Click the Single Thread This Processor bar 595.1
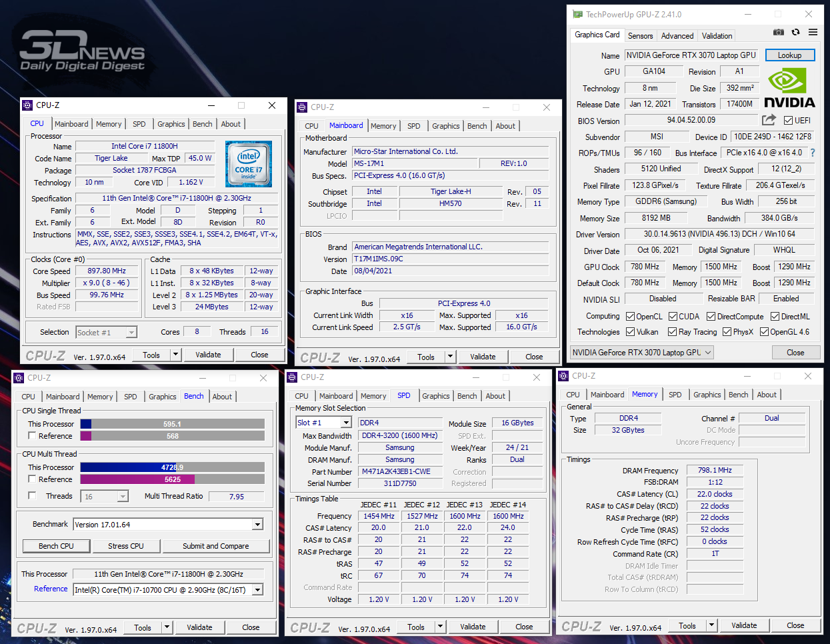This screenshot has height=644, width=830. click(x=172, y=424)
